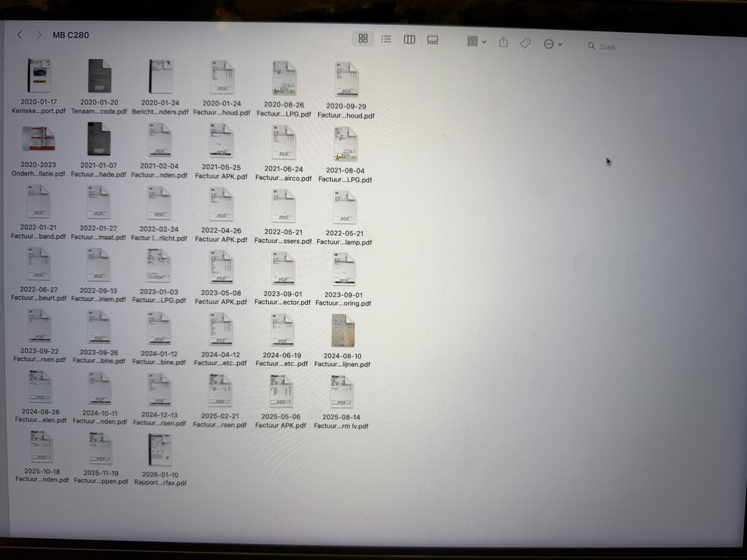
Task: Switch to gallery view
Action: (433, 40)
